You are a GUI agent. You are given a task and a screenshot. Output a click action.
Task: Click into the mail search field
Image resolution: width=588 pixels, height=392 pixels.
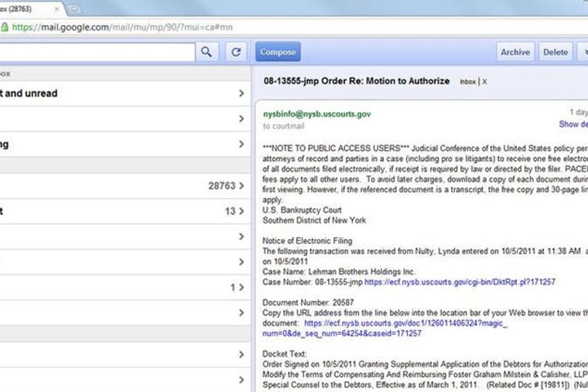point(97,52)
